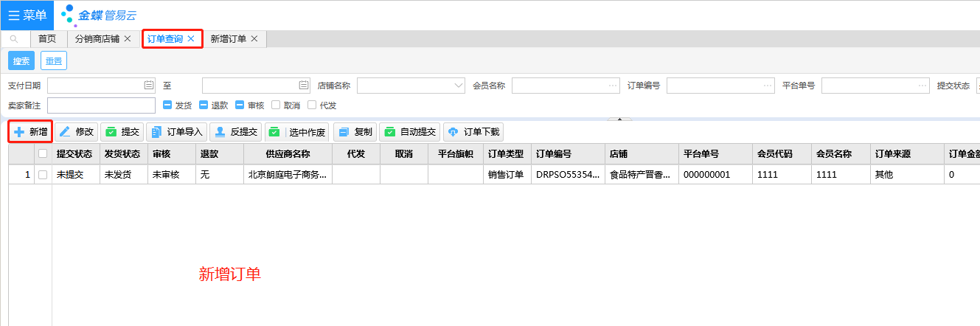Open the 菜单 hamburger menu
The height and width of the screenshot is (326, 980).
(x=27, y=15)
